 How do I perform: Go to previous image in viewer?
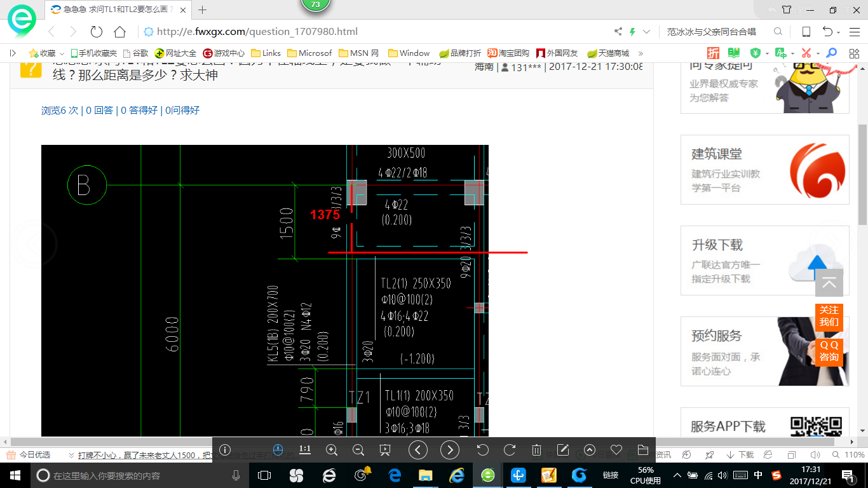[417, 450]
